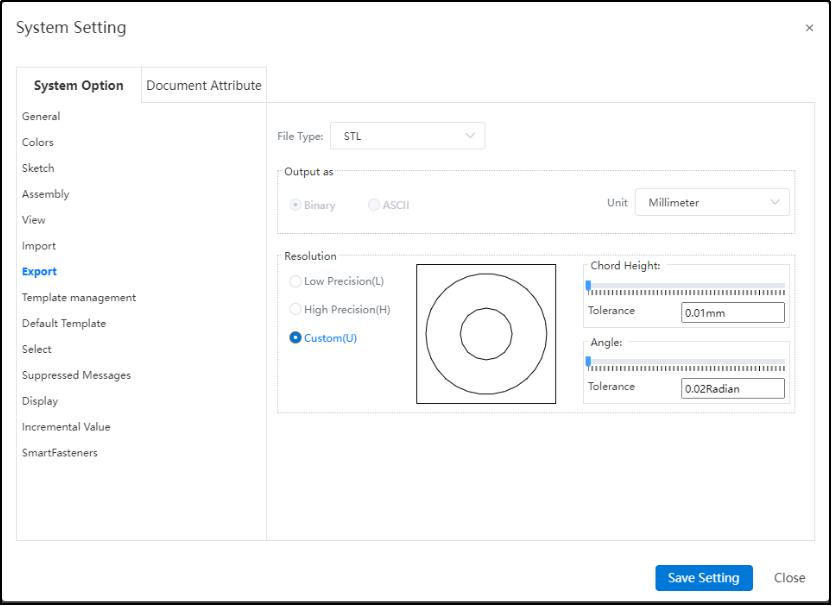Screen dimensions: 832x606
Task: Select Custom(U) resolution option
Action: tap(296, 337)
